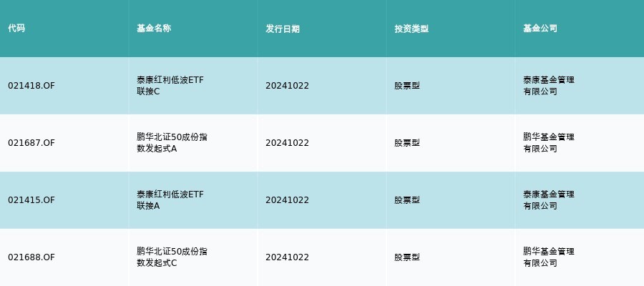Click 鹏华基金管理有限公司 in last row
Image resolution: width=644 pixels, height=286 pixels.
(549, 257)
